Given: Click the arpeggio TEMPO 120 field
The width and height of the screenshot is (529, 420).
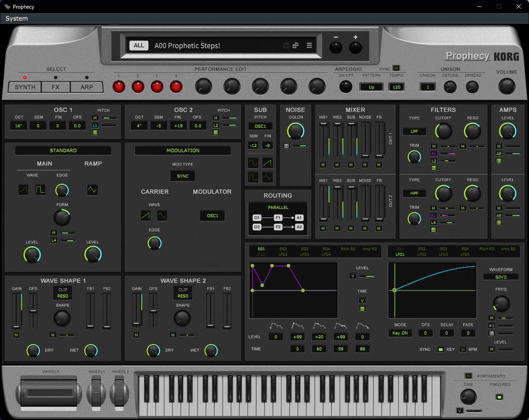Looking at the screenshot, I should pos(396,87).
